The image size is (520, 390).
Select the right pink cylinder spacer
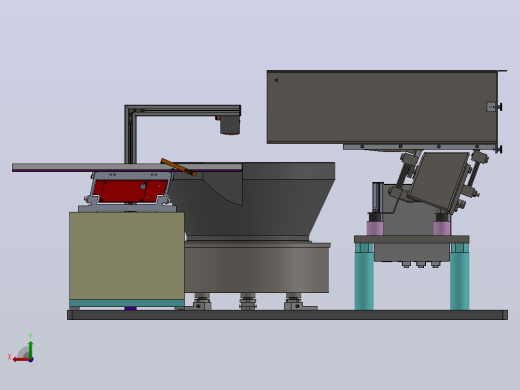point(442,228)
